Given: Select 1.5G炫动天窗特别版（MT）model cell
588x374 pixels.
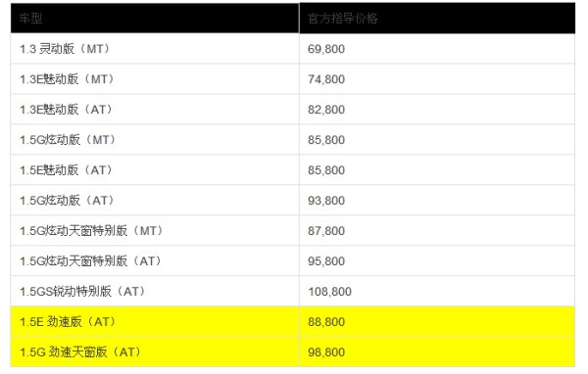Looking at the screenshot, I should 155,231.
